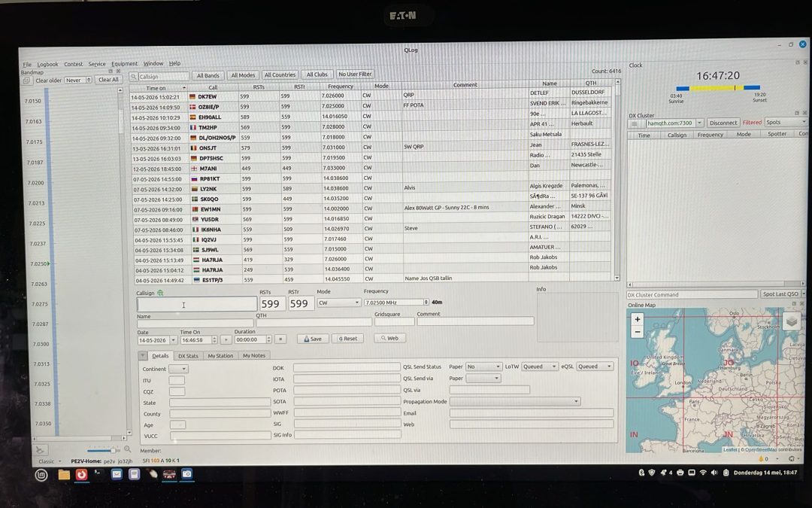Click the screenshot camera taskbar icon
This screenshot has height=508, width=812.
click(187, 474)
